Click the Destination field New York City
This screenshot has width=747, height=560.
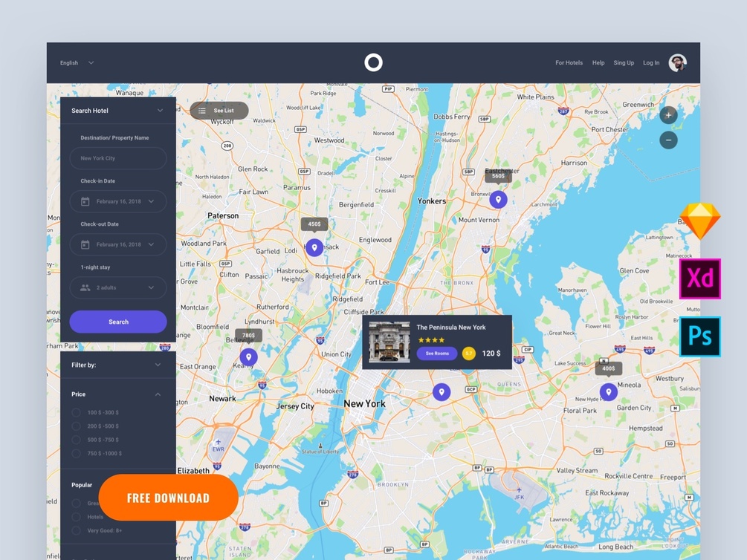pos(118,158)
